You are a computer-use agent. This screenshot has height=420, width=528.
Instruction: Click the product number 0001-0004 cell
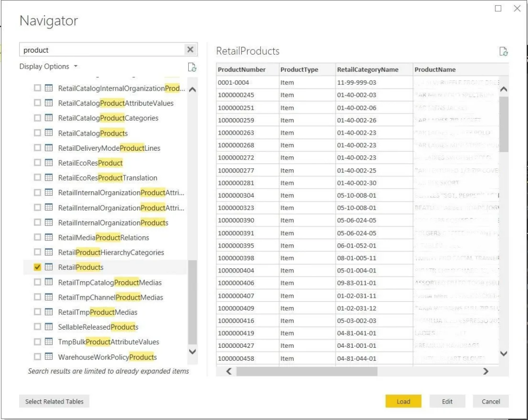click(247, 82)
